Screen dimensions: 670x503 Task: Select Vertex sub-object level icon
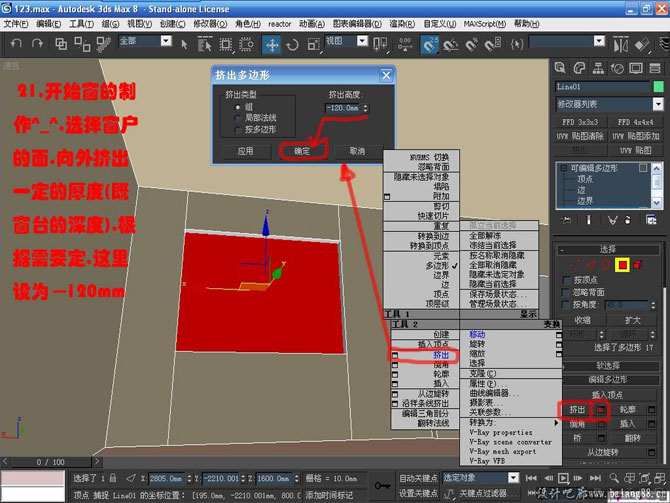point(575,265)
